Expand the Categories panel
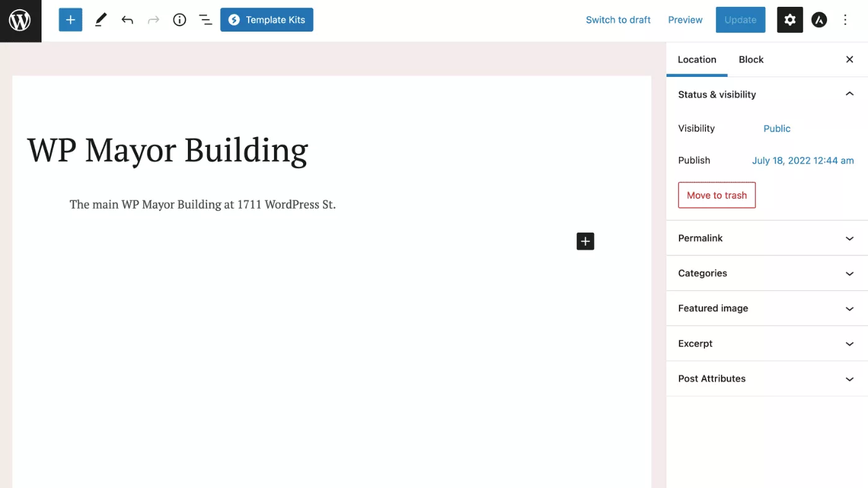The image size is (868, 488). (x=767, y=273)
